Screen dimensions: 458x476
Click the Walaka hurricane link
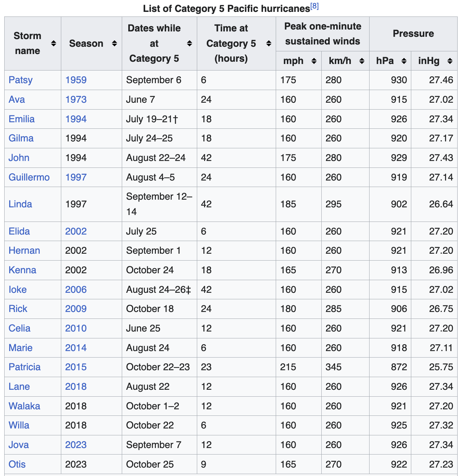[x=25, y=406]
